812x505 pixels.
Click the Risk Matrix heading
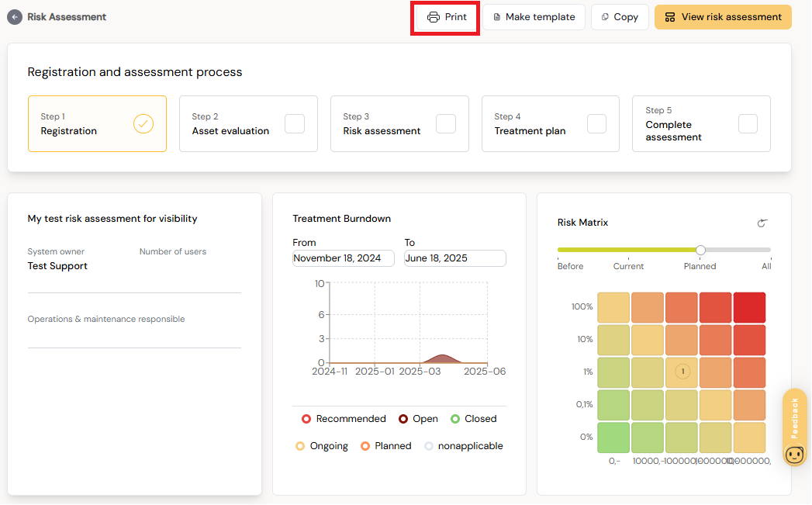point(582,222)
